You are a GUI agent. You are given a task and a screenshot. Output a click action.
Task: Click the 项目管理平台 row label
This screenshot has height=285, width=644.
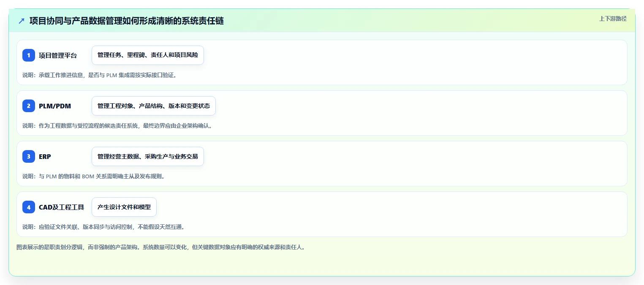click(x=58, y=55)
